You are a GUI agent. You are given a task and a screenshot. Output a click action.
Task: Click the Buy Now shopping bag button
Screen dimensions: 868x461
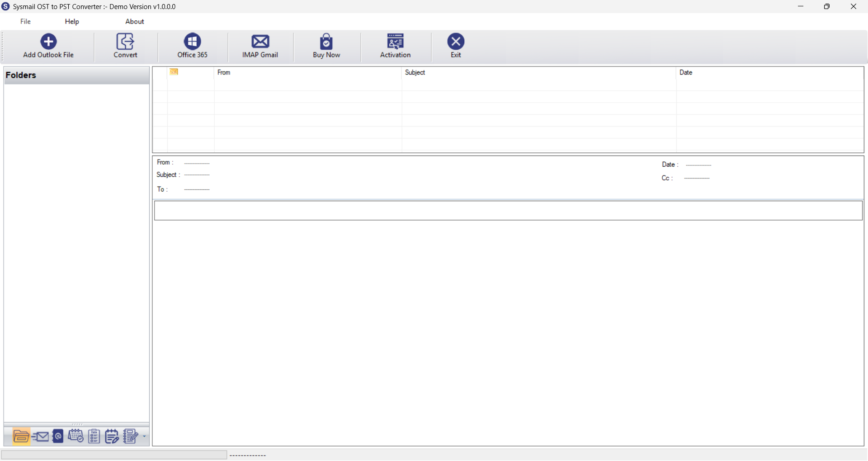(326, 46)
